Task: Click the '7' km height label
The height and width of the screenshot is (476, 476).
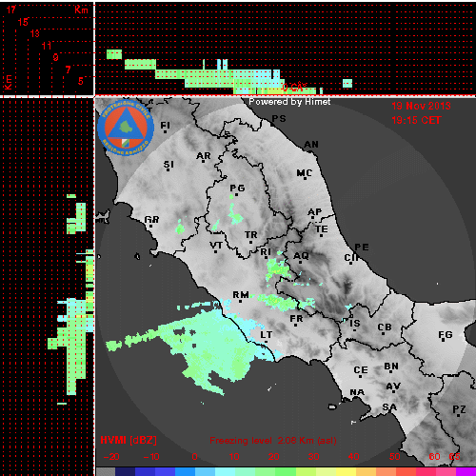Action: coord(68,69)
